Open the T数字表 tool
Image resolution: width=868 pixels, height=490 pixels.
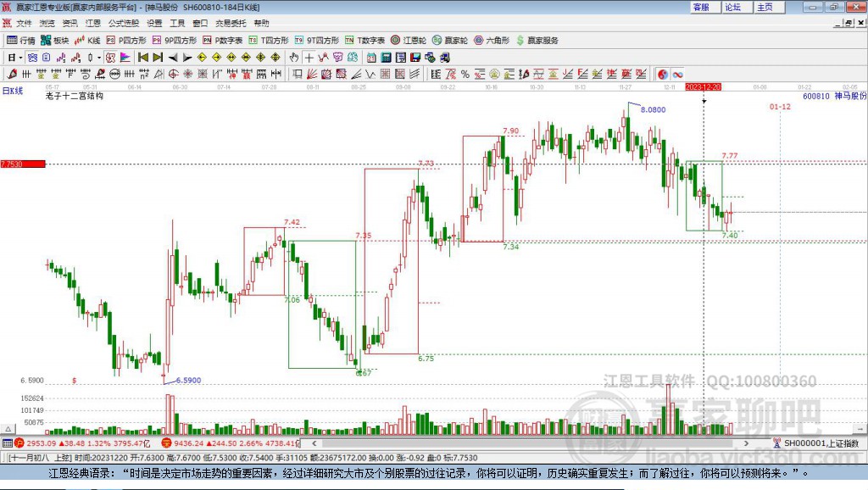click(364, 41)
